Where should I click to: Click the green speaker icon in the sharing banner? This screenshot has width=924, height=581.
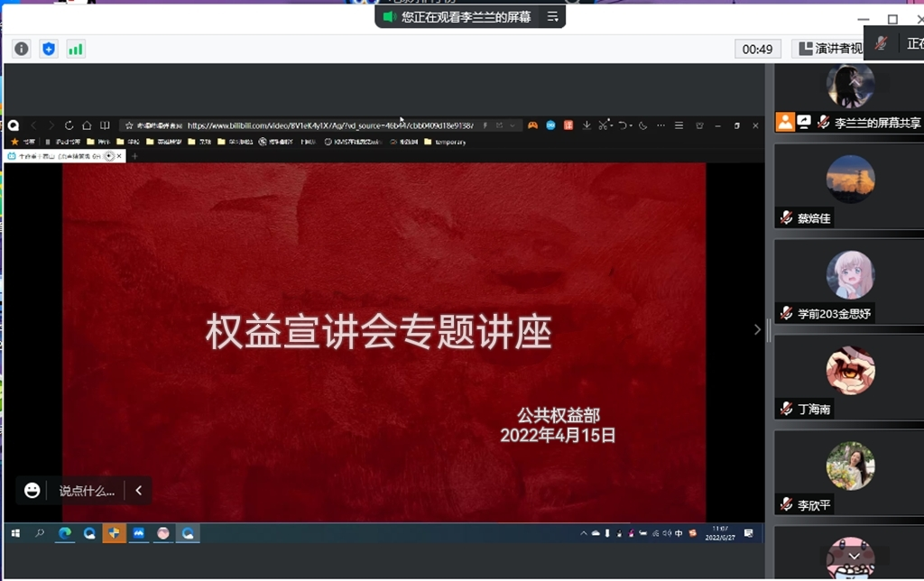[x=389, y=17]
